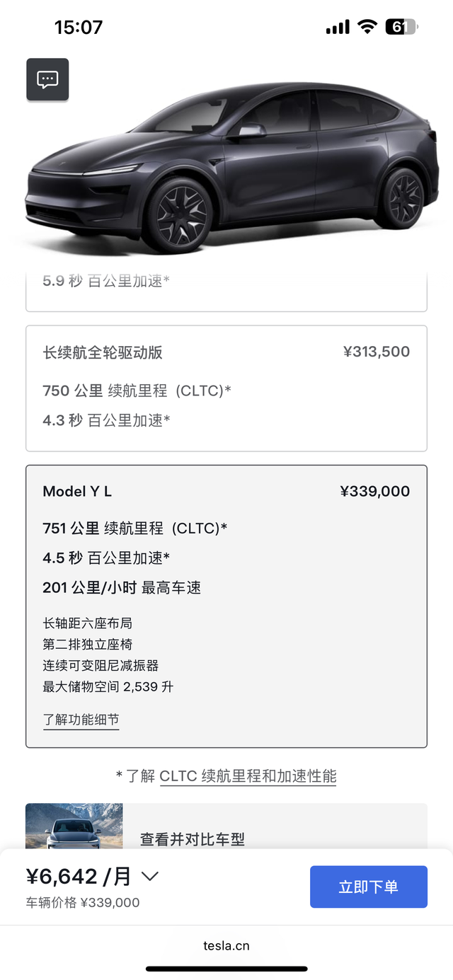Tap the tesla.cn address bar
The image size is (453, 980).
[x=226, y=945]
